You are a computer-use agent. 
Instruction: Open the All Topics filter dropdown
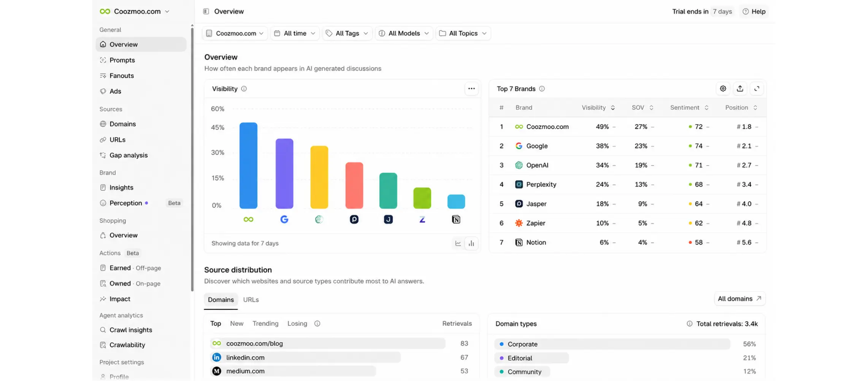tap(463, 33)
